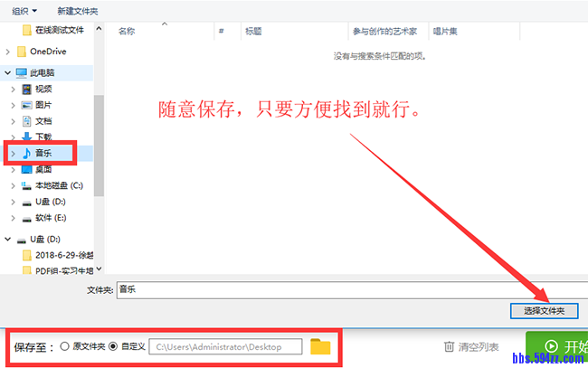Select the 自定义 radio button
This screenshot has height=368, width=588.
[x=113, y=346]
